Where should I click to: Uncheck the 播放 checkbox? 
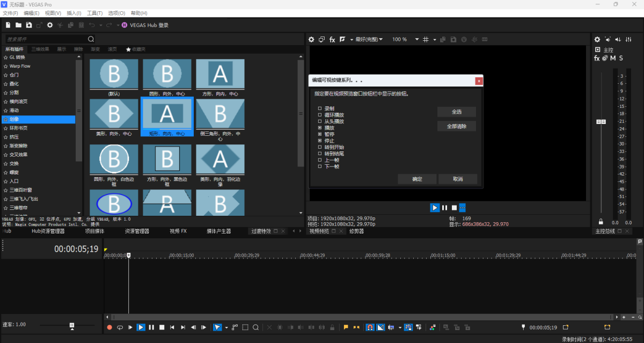click(x=320, y=128)
